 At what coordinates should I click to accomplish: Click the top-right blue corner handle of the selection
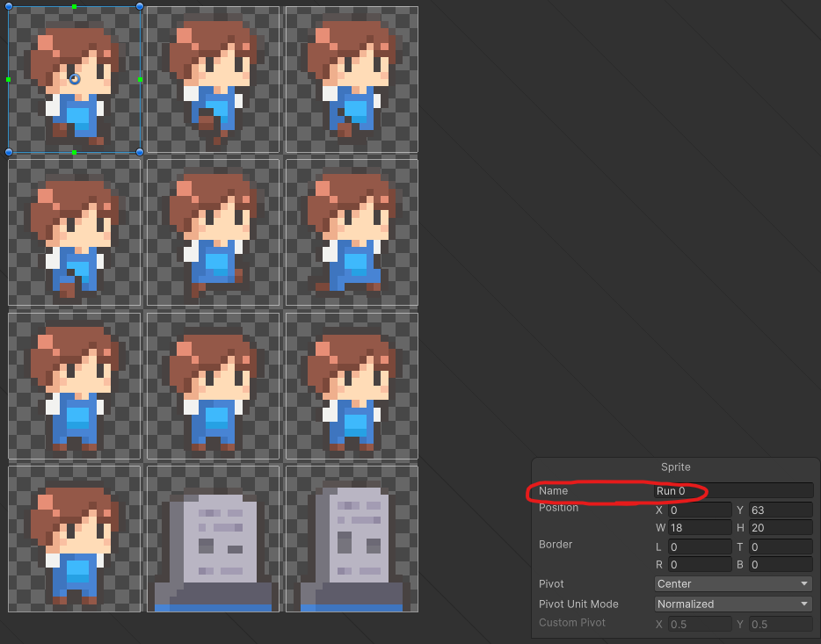(139, 6)
